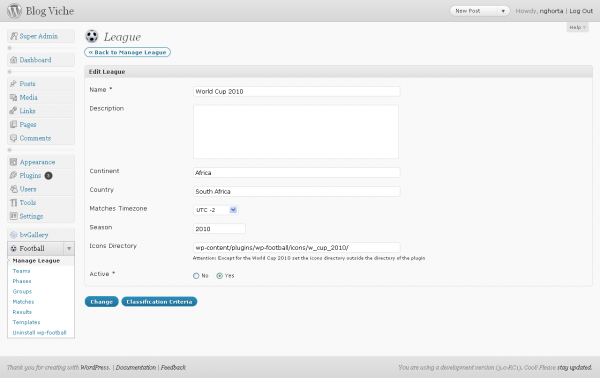
Task: Click the Icons Directory path field
Action: click(297, 248)
